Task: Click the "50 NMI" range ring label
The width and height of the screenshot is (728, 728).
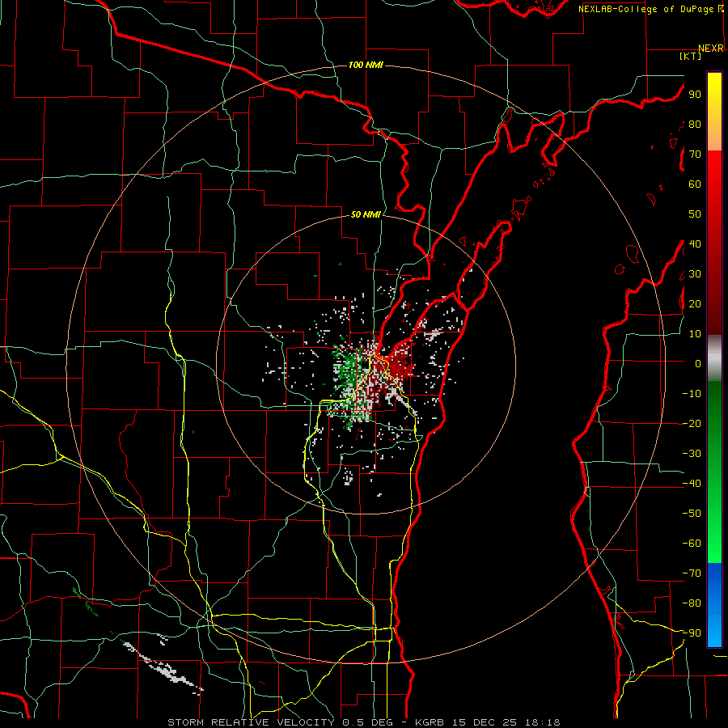Action: (366, 214)
